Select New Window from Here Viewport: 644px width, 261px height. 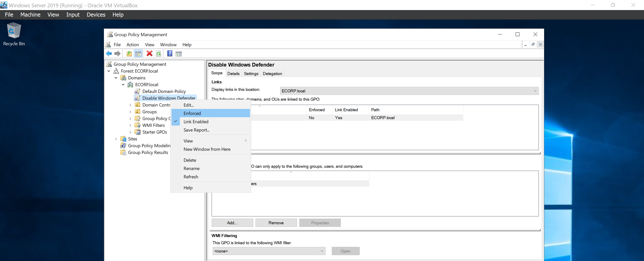click(211, 149)
